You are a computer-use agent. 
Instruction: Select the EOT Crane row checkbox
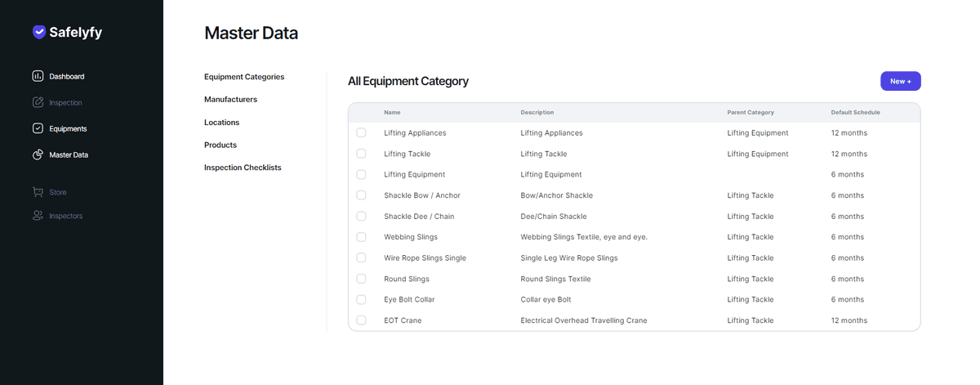[362, 320]
